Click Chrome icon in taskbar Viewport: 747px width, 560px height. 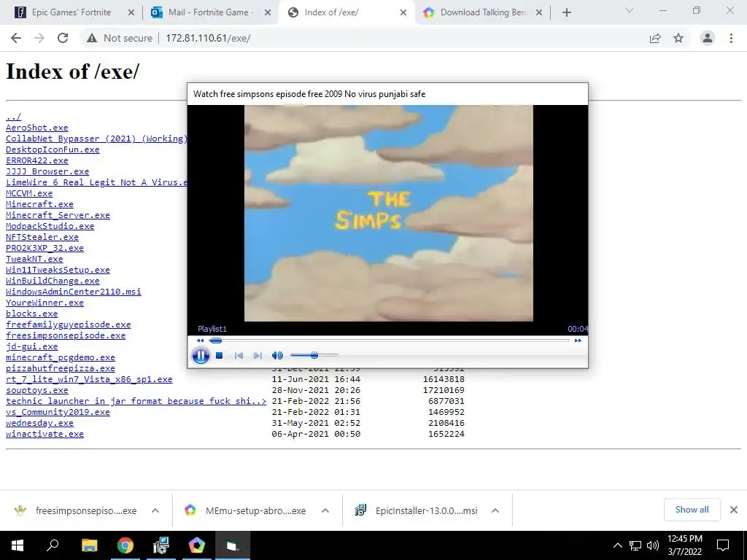[125, 545]
